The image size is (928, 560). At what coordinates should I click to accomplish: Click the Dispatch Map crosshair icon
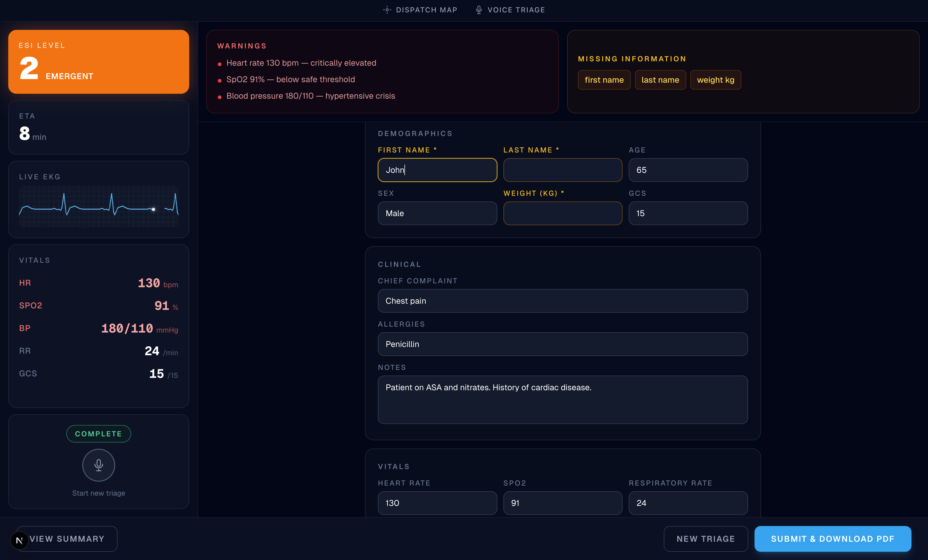coord(387,10)
